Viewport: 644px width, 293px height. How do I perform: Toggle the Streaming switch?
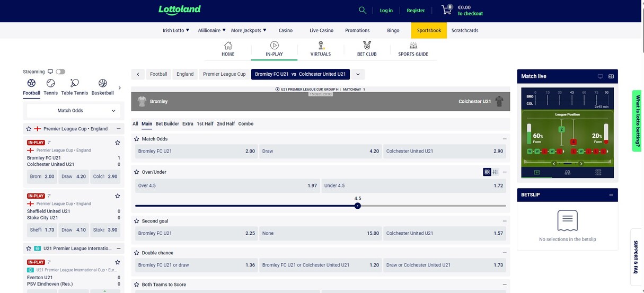(60, 72)
